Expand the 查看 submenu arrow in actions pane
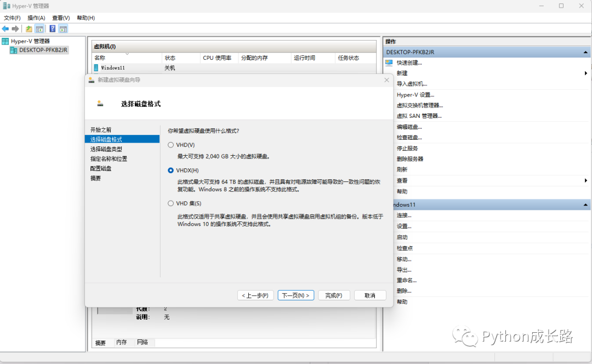The height and width of the screenshot is (364, 592). 586,180
